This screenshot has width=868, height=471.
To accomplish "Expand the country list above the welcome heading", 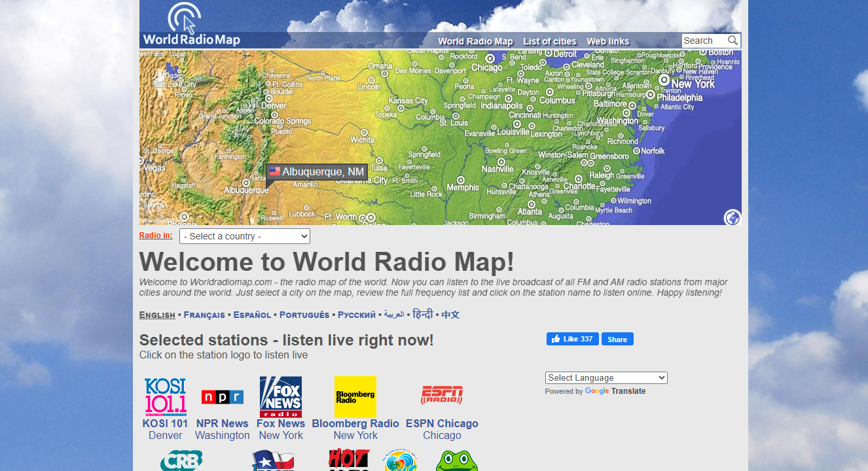I will 244,236.
